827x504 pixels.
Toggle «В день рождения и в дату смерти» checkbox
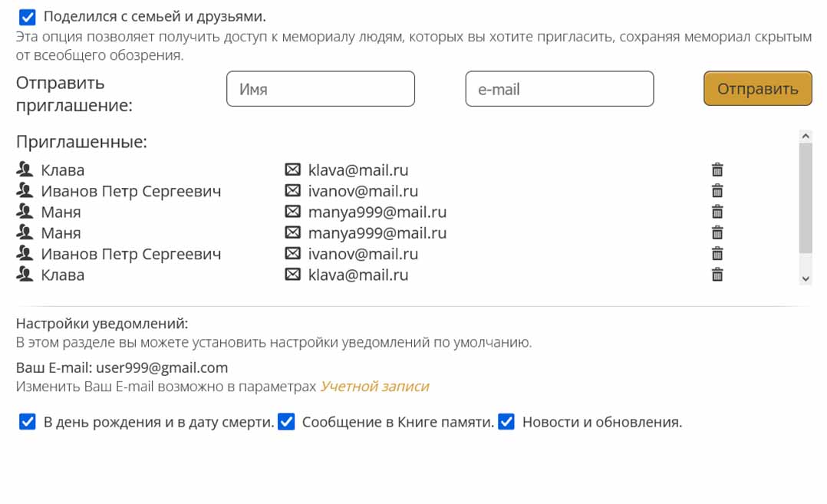pos(28,422)
